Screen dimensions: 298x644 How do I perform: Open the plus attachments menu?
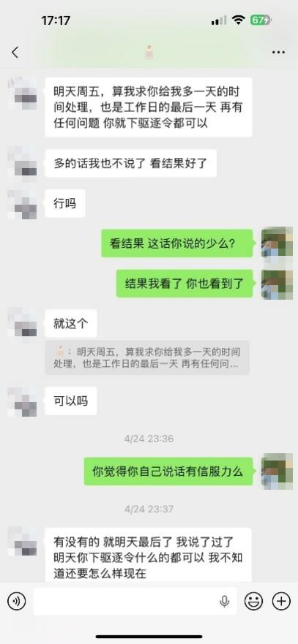pyautogui.click(x=282, y=602)
